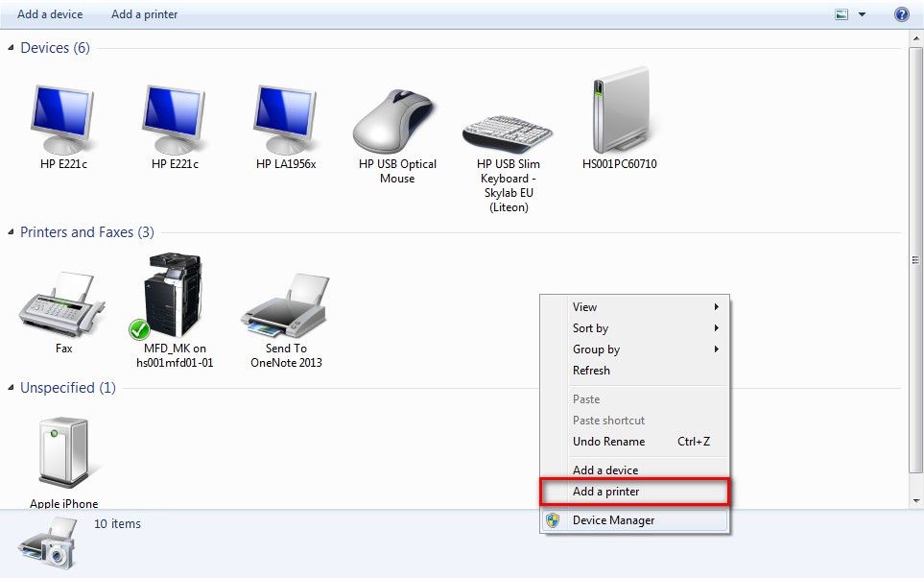Select the HP LA1956x monitor icon
Viewport: 924px width, 578px height.
tap(284, 114)
